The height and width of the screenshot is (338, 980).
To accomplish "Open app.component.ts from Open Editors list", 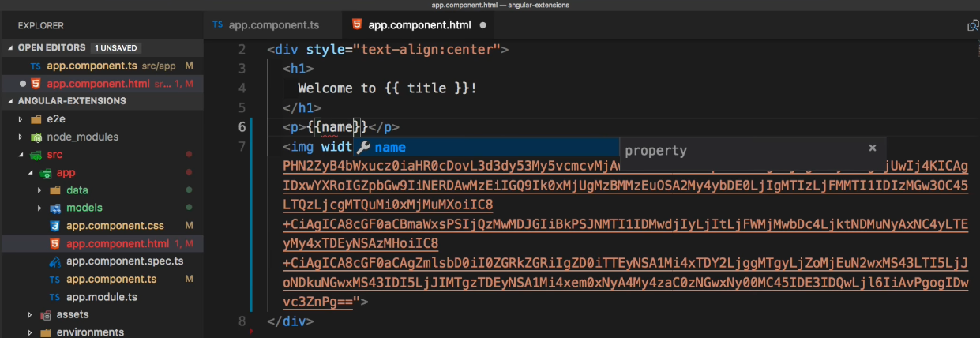I will (92, 66).
